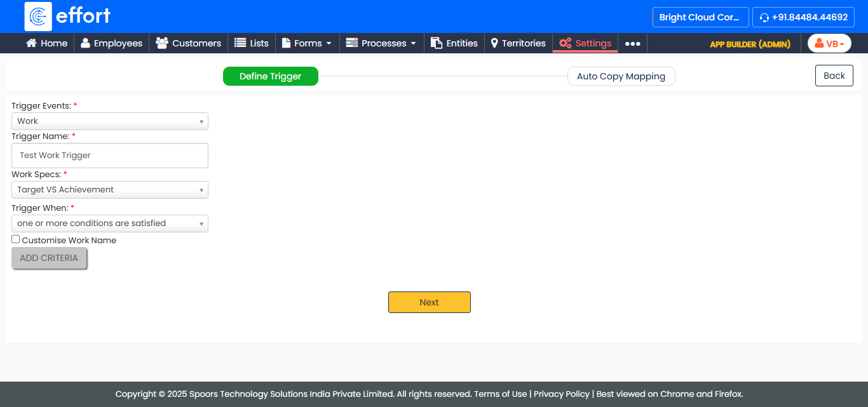The width and height of the screenshot is (868, 407).
Task: Expand the Trigger When dropdown
Action: point(109,224)
